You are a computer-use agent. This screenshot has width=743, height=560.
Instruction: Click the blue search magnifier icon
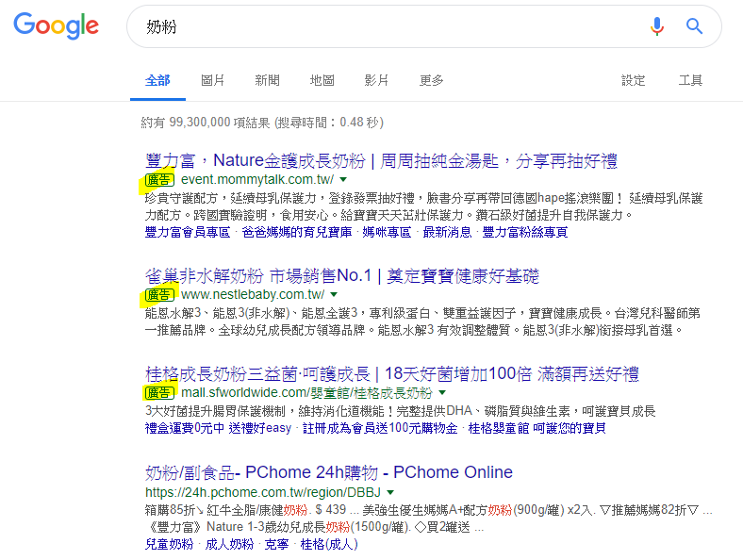pos(694,26)
